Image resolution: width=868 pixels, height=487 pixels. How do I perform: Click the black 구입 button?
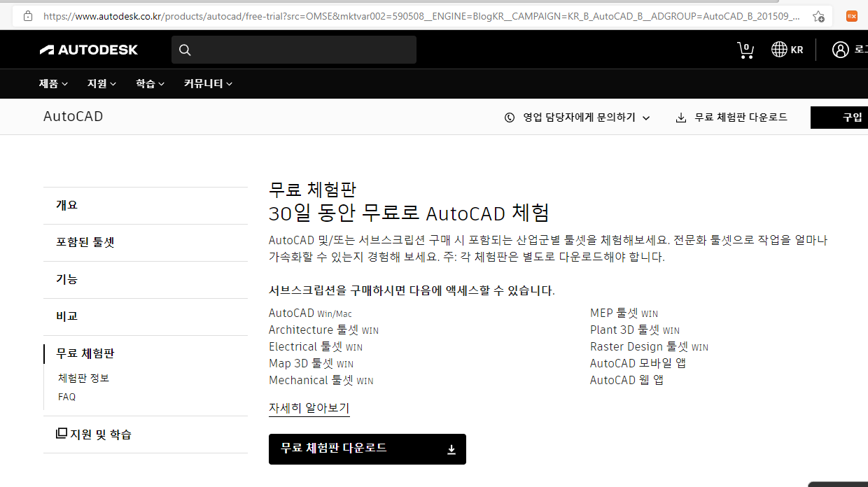(839, 118)
